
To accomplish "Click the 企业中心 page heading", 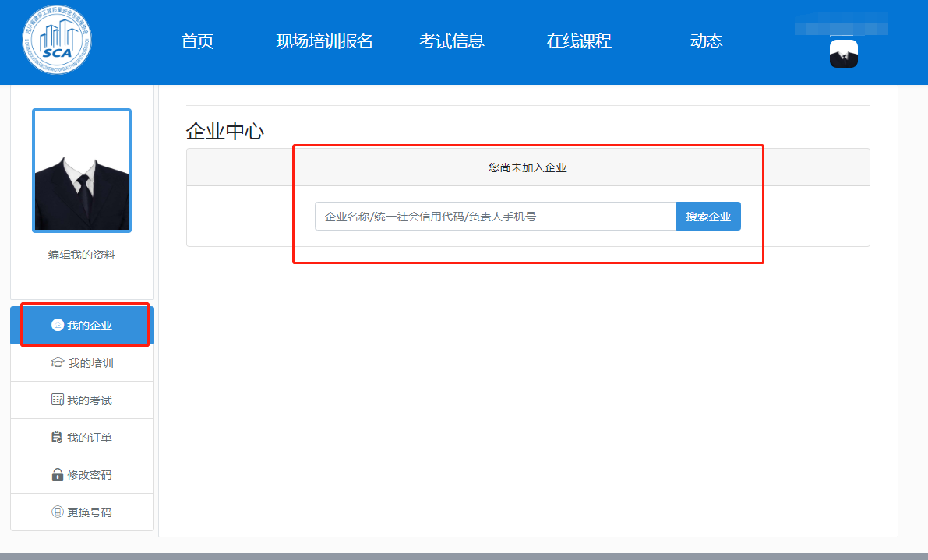I will 225,131.
